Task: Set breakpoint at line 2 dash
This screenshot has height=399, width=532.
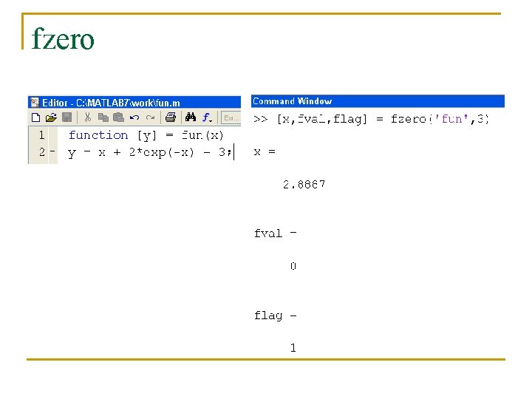Action: 52,151
